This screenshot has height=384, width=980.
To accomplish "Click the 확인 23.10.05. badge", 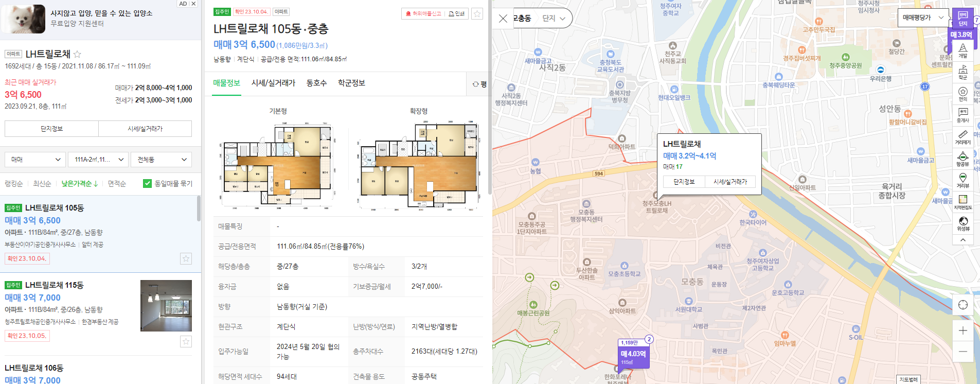I will [27, 336].
